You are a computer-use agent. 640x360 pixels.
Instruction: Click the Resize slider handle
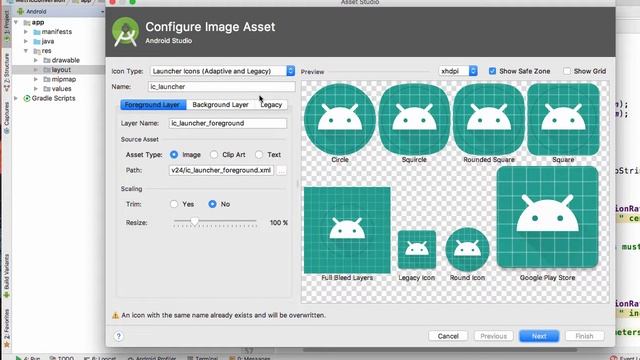coord(195,221)
